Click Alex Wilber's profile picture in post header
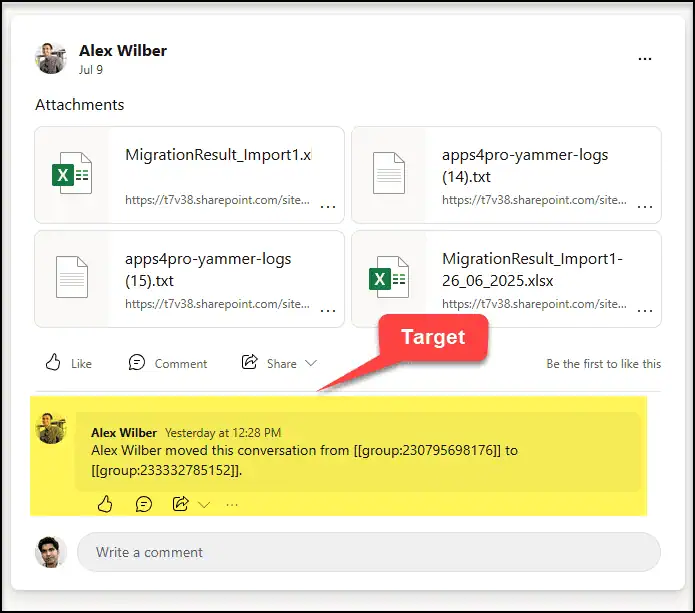 point(51,59)
